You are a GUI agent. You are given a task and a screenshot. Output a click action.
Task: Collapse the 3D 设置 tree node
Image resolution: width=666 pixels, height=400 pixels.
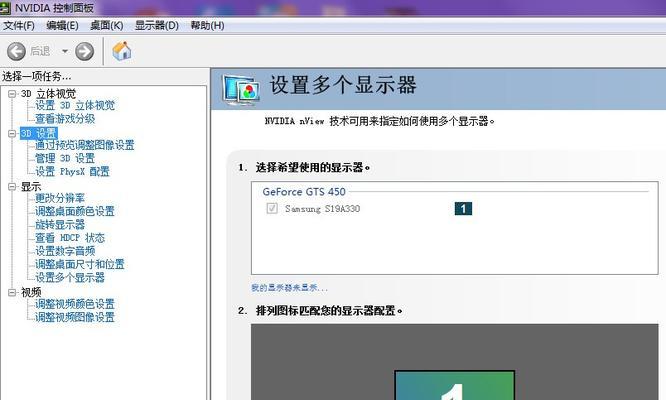[x=12, y=133]
